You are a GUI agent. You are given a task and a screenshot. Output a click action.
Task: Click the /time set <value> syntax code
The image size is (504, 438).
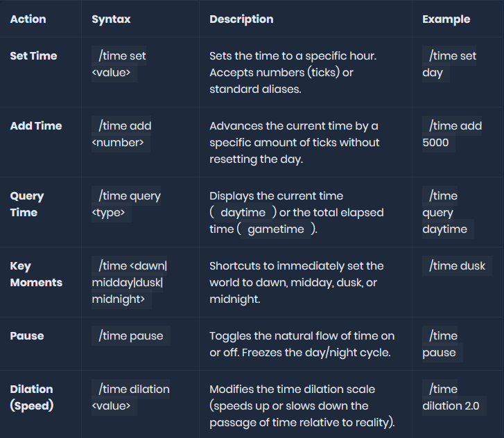coord(119,64)
